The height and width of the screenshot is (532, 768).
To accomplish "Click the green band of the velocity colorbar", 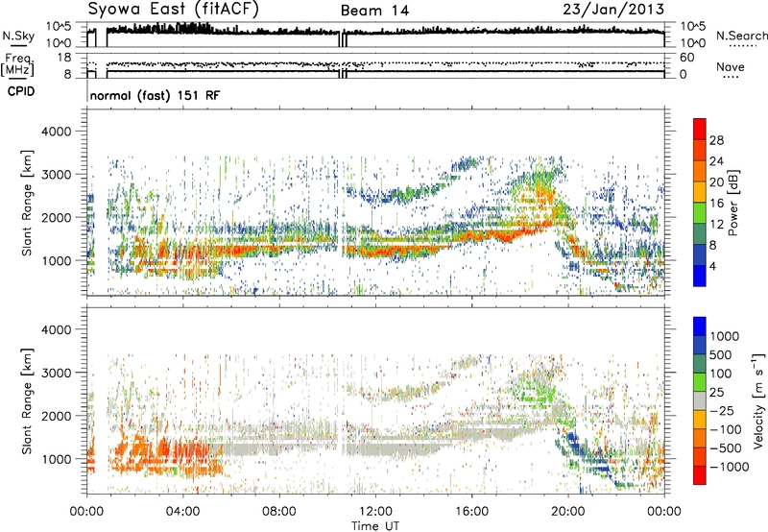I will coord(700,382).
